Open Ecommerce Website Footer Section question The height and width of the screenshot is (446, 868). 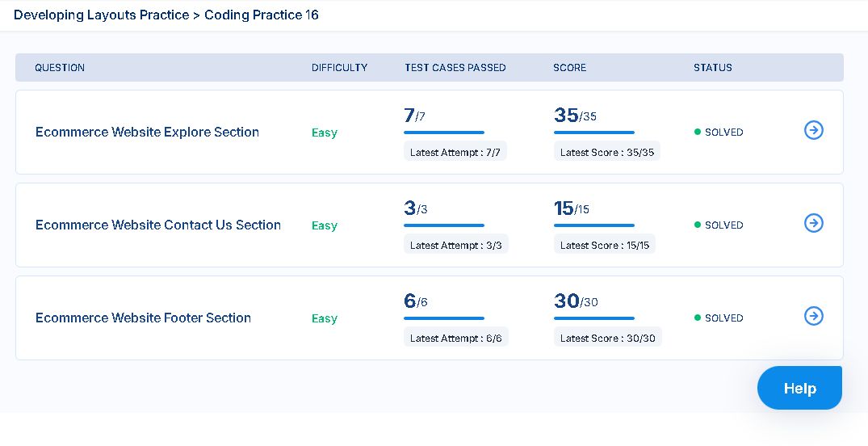coord(144,318)
